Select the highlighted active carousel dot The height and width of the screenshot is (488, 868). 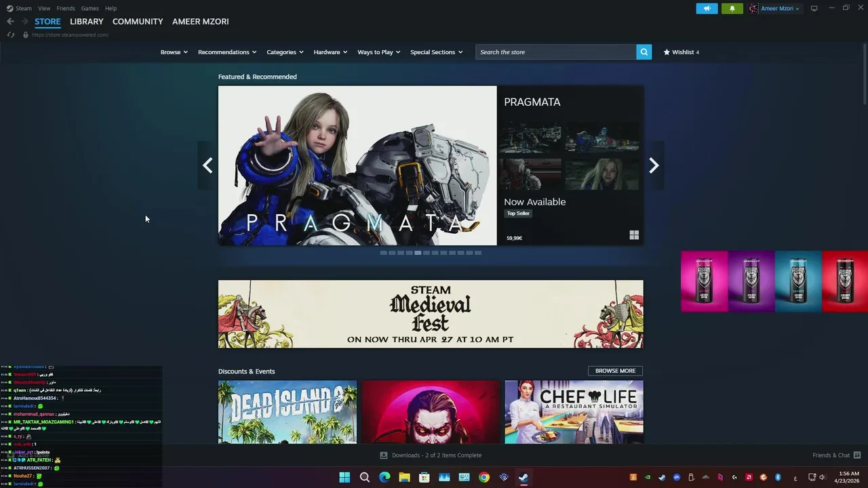tap(418, 253)
